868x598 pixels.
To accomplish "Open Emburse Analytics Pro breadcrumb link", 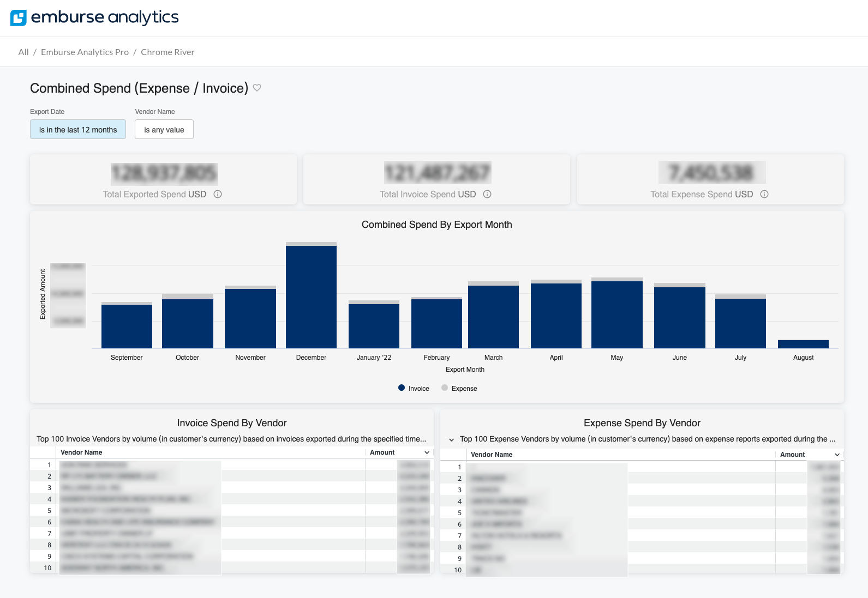I will (x=85, y=52).
